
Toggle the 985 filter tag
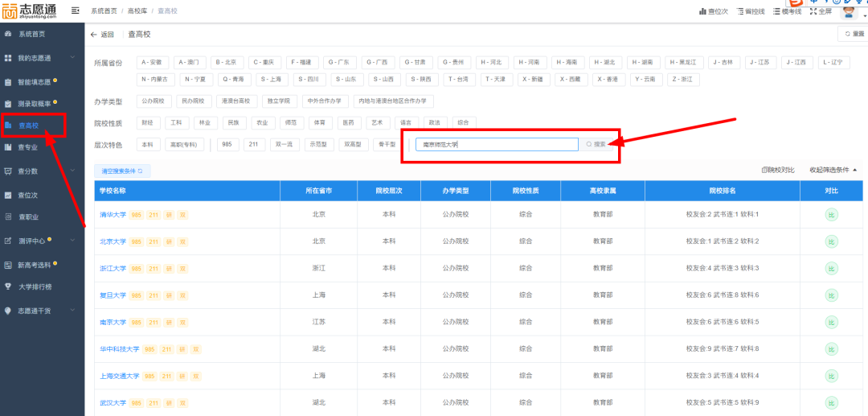click(x=229, y=145)
